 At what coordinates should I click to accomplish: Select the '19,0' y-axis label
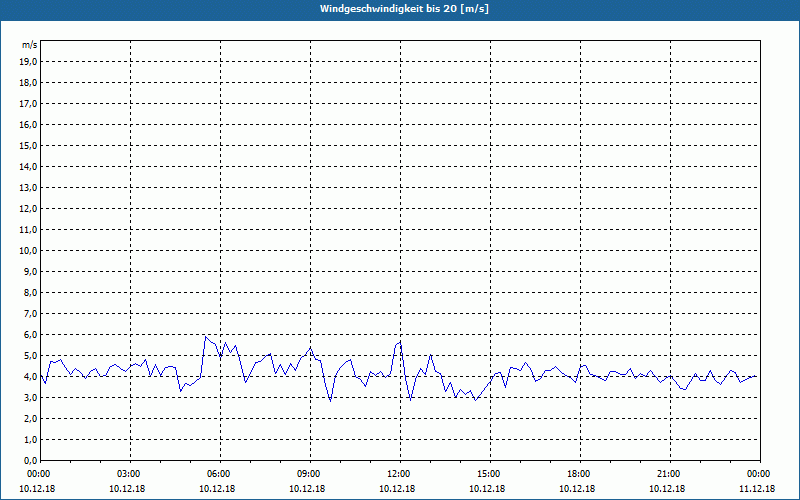28,62
